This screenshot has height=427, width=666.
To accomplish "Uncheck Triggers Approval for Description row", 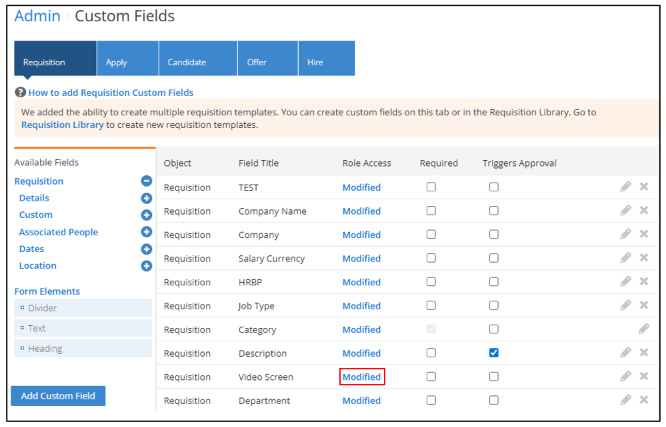I will [x=493, y=353].
